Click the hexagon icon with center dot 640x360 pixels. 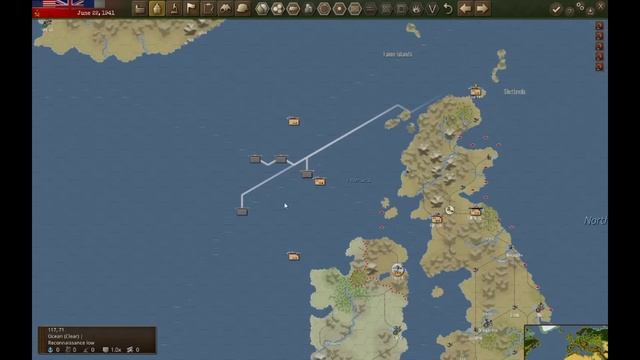tap(340, 9)
